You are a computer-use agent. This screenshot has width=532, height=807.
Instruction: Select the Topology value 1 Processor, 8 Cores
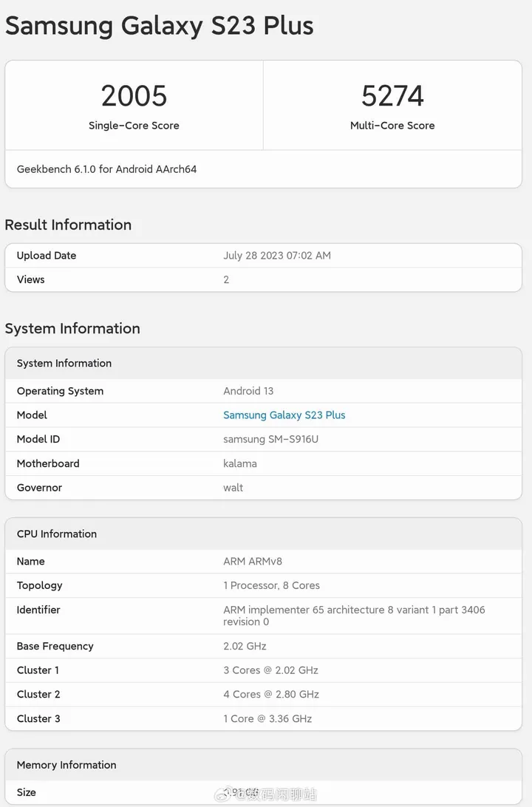[271, 585]
